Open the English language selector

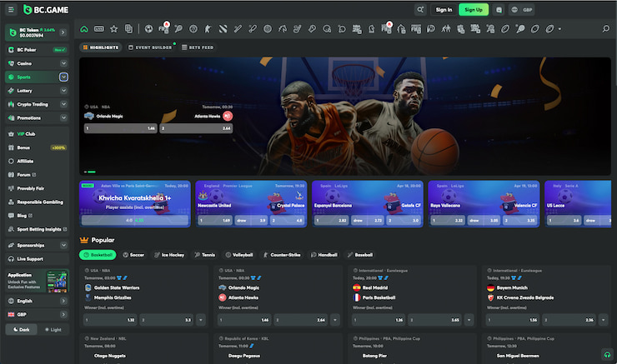point(37,301)
